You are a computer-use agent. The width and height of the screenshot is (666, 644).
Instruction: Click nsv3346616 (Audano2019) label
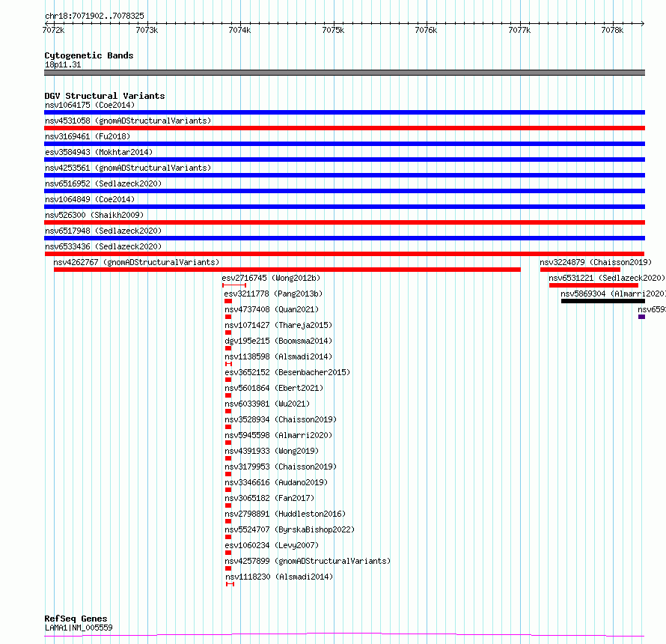click(276, 482)
